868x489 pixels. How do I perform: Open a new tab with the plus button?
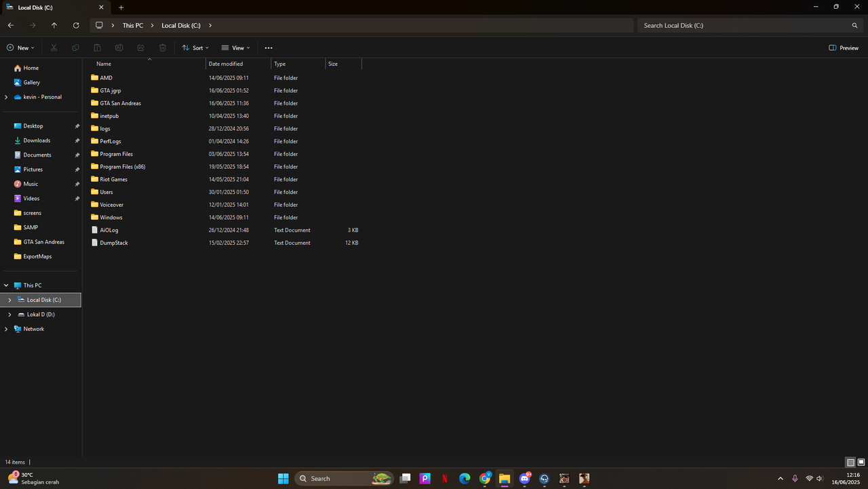coord(121,7)
